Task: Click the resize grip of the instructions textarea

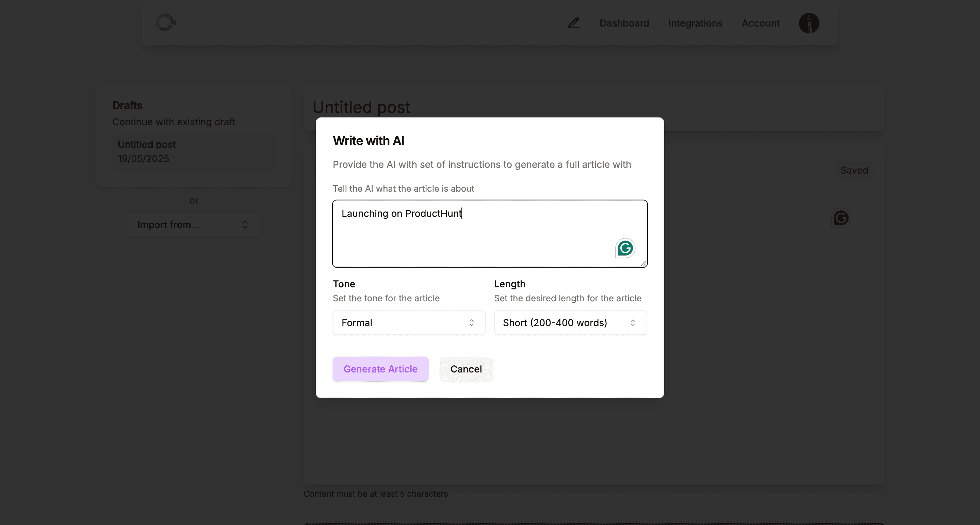Action: [x=644, y=264]
